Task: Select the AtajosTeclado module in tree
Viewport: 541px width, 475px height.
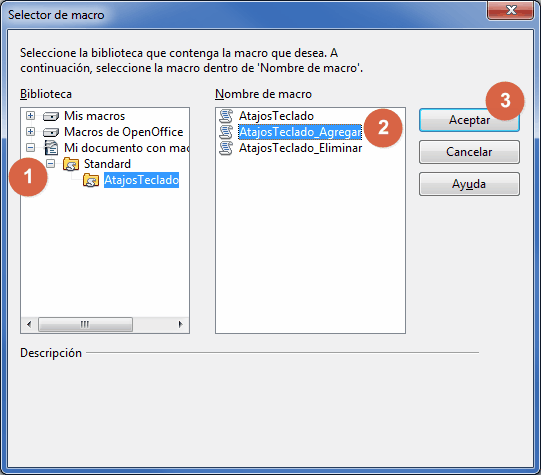Action: pos(141,180)
